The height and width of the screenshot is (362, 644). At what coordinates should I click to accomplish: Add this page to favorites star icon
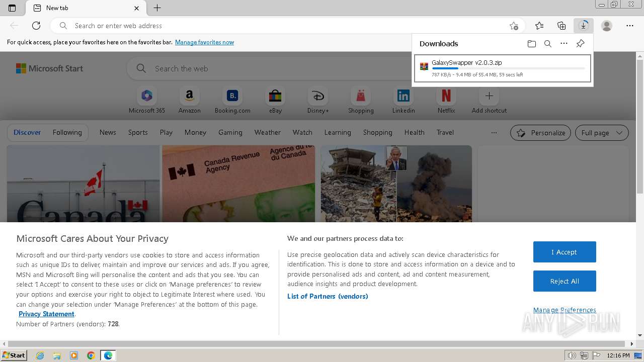click(x=513, y=26)
